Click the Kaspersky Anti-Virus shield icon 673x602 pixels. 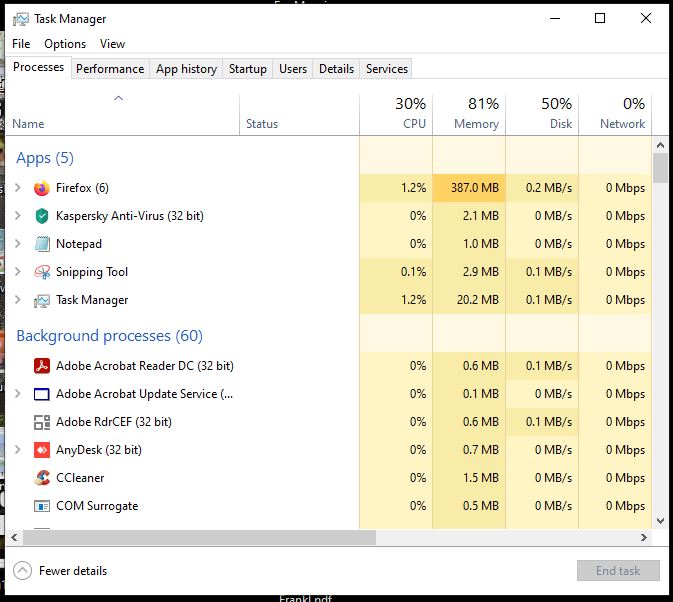[x=42, y=216]
